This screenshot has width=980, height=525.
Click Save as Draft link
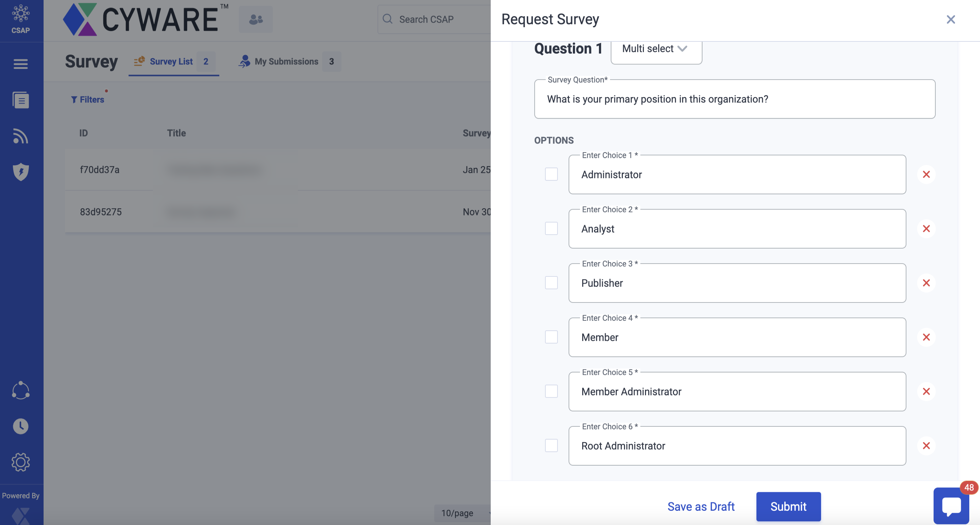[701, 506]
